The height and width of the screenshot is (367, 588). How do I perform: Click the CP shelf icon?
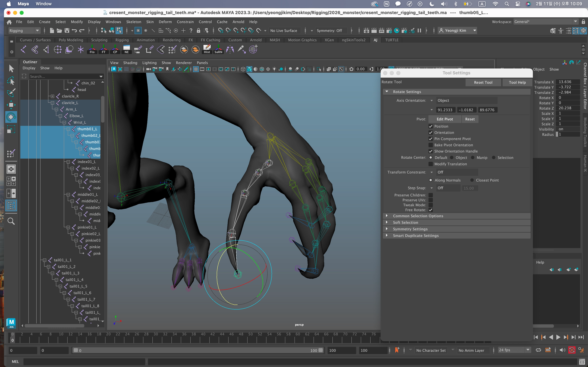click(115, 49)
